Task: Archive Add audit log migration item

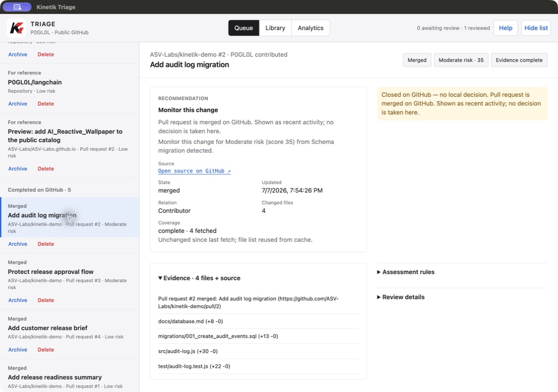Action: (18, 243)
